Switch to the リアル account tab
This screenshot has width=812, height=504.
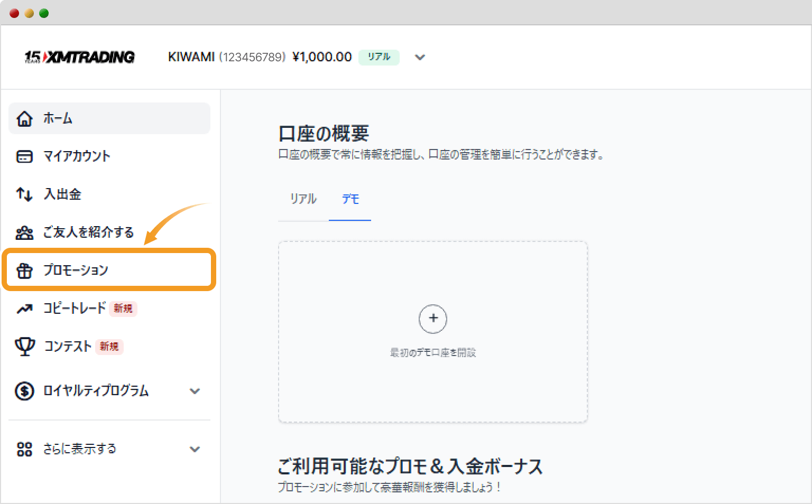click(303, 199)
